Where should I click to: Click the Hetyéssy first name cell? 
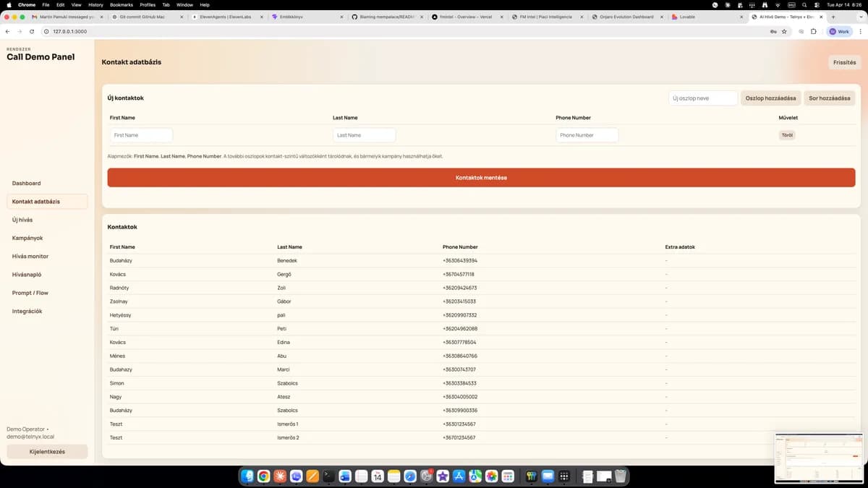[121, 315]
